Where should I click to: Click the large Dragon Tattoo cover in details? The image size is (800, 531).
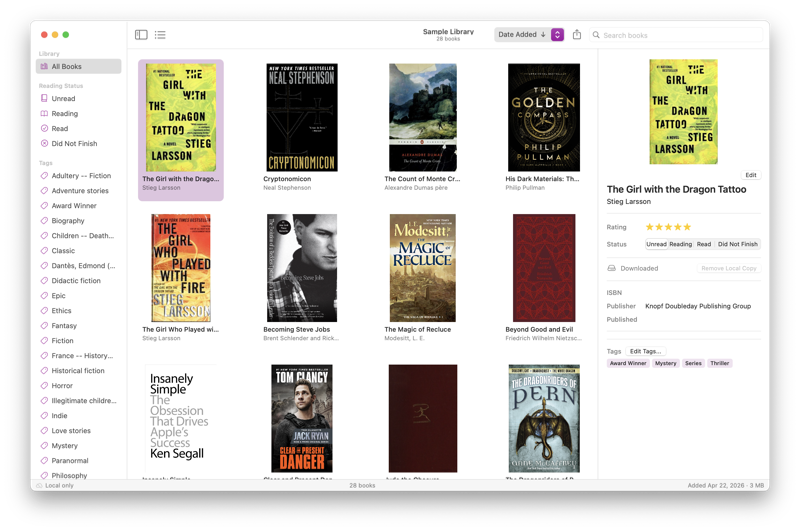(684, 112)
